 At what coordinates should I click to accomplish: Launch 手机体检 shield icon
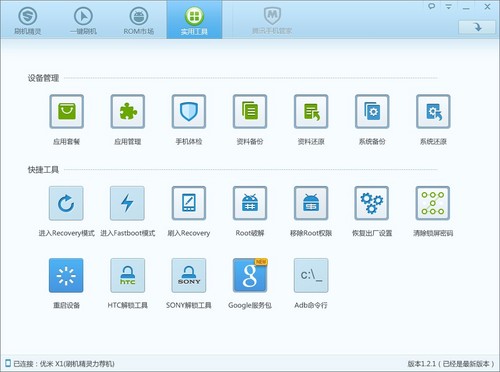(x=189, y=111)
